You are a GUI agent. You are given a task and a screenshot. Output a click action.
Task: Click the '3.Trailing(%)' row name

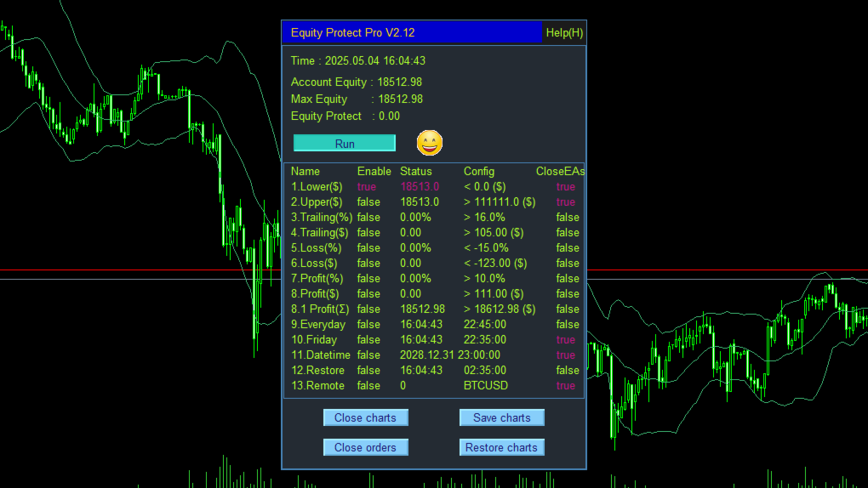click(322, 218)
